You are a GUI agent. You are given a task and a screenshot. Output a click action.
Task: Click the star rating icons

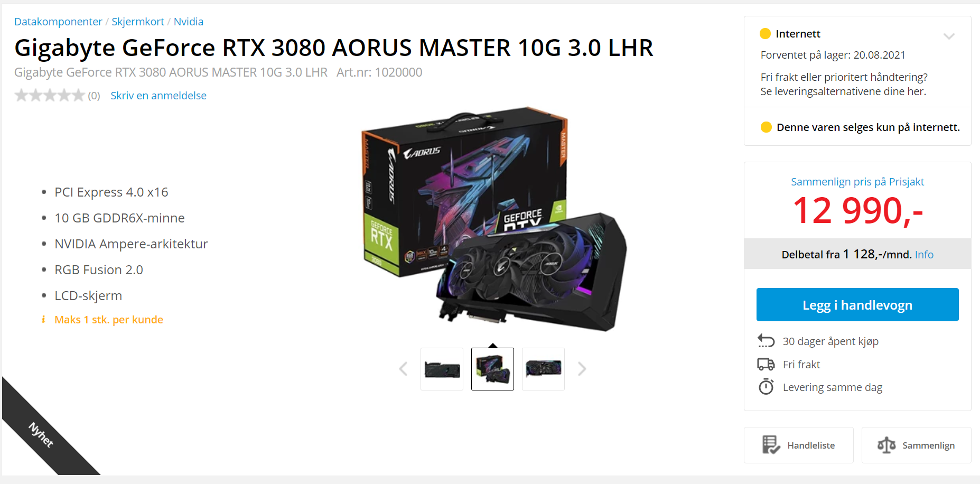click(50, 96)
